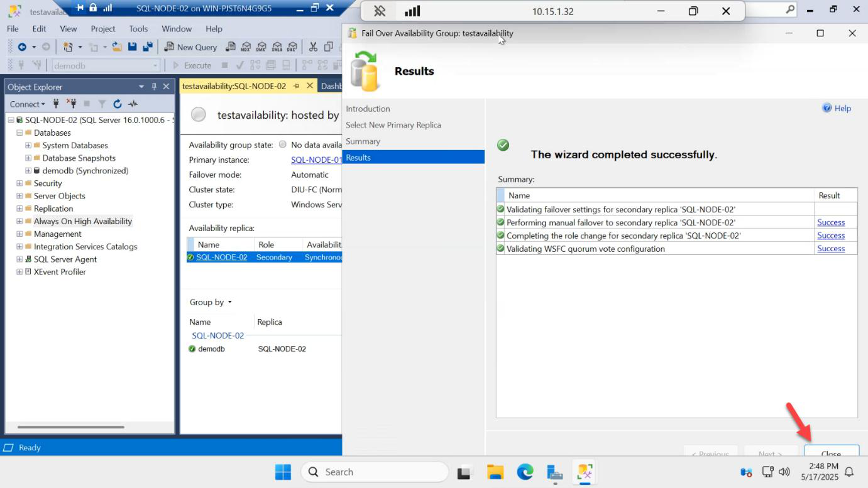Select the Management folder in Object Explorer
The width and height of the screenshot is (868, 488).
pyautogui.click(x=57, y=234)
